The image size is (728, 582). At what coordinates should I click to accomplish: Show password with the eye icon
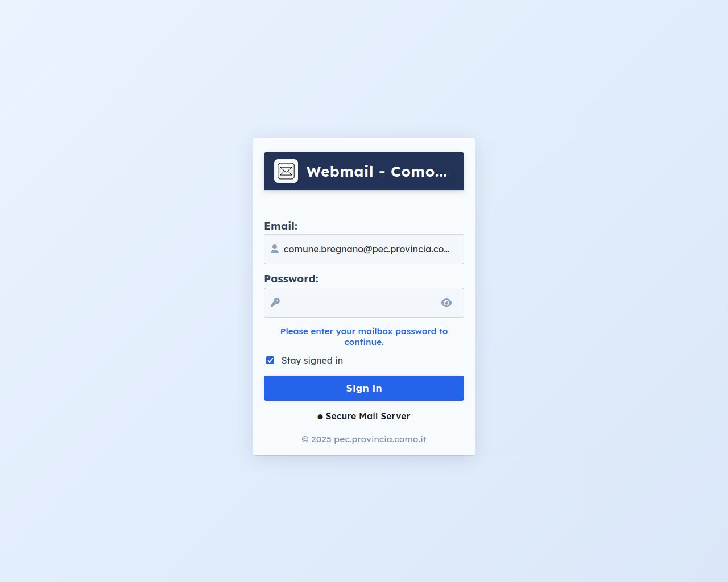click(446, 303)
